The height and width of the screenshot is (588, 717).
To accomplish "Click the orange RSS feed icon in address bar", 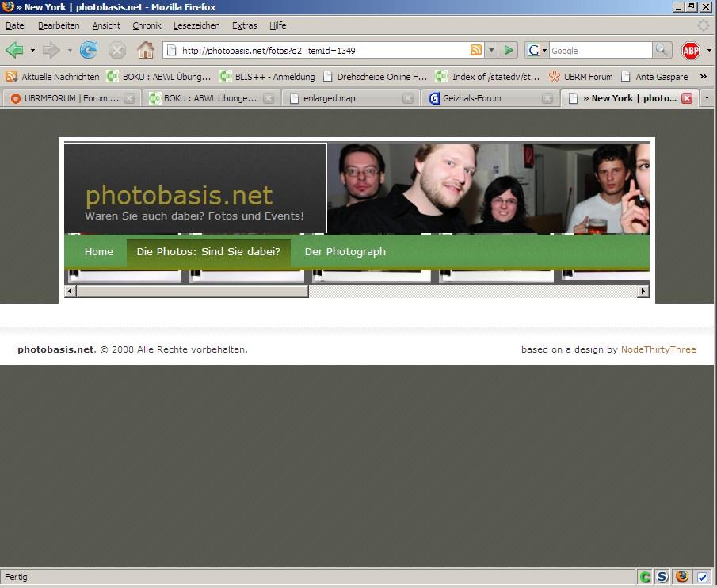I will [x=476, y=50].
